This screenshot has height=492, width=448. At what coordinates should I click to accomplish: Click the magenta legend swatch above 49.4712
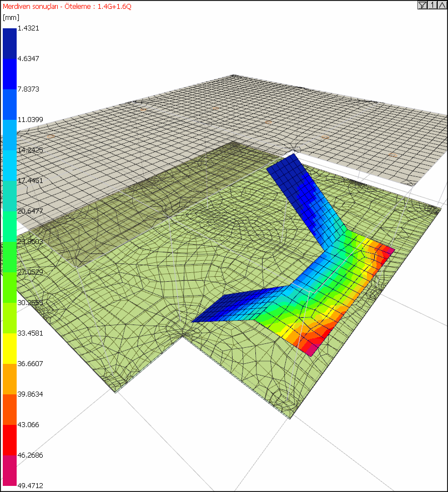point(9,470)
